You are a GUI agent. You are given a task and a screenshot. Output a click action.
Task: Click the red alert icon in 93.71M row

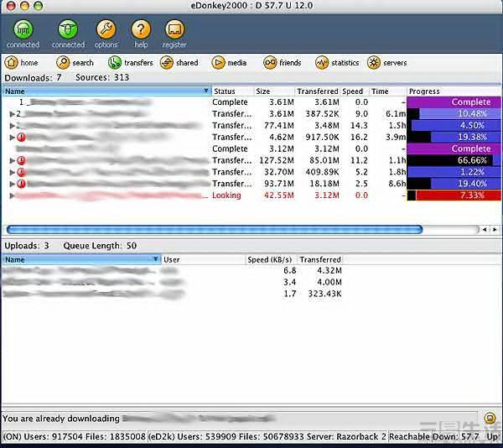pos(21,184)
